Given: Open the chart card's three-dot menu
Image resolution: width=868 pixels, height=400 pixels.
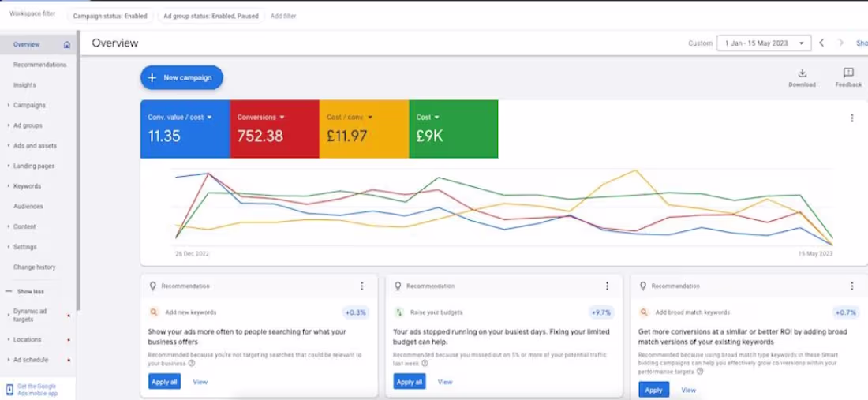Looking at the screenshot, I should 852,118.
